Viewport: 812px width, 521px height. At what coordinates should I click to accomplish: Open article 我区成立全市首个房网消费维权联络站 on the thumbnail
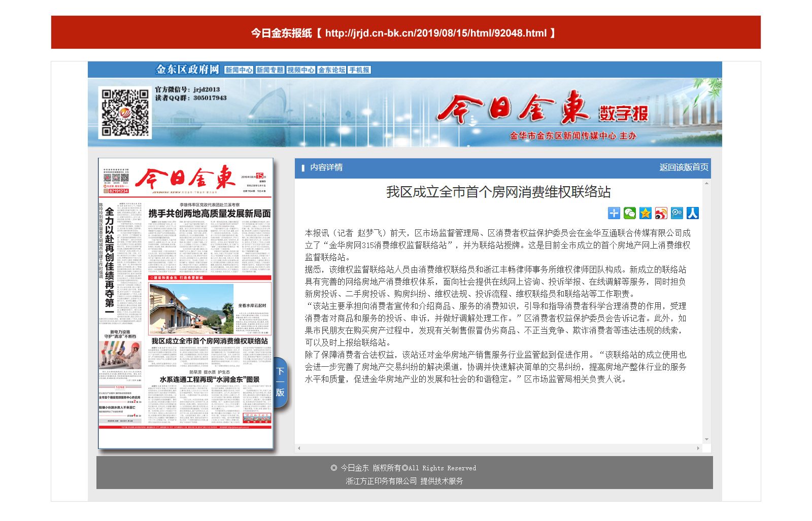210,341
